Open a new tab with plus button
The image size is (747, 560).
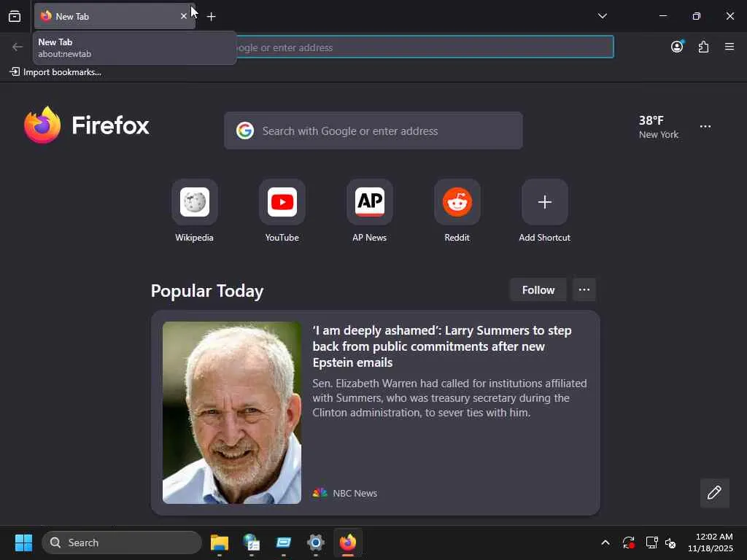211,17
